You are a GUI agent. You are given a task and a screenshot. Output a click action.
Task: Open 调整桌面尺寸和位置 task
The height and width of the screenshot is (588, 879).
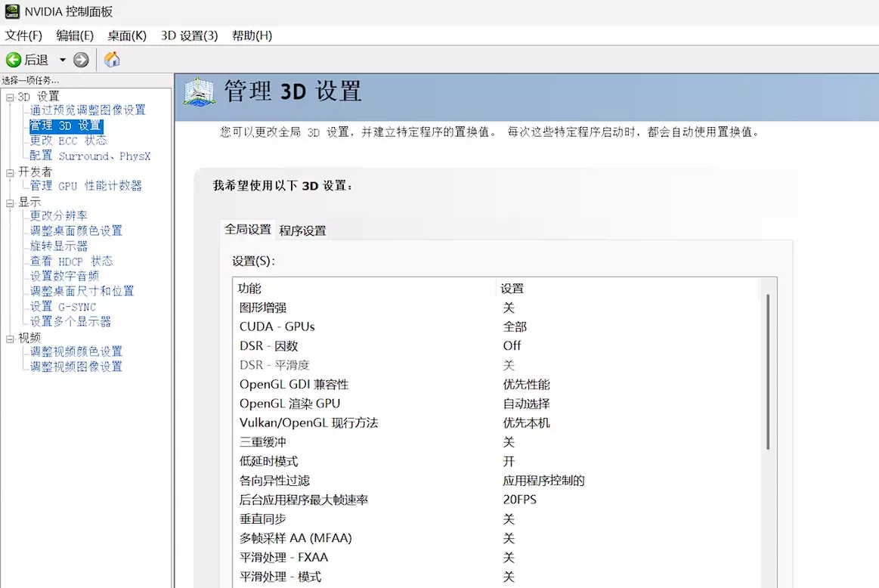coord(82,291)
